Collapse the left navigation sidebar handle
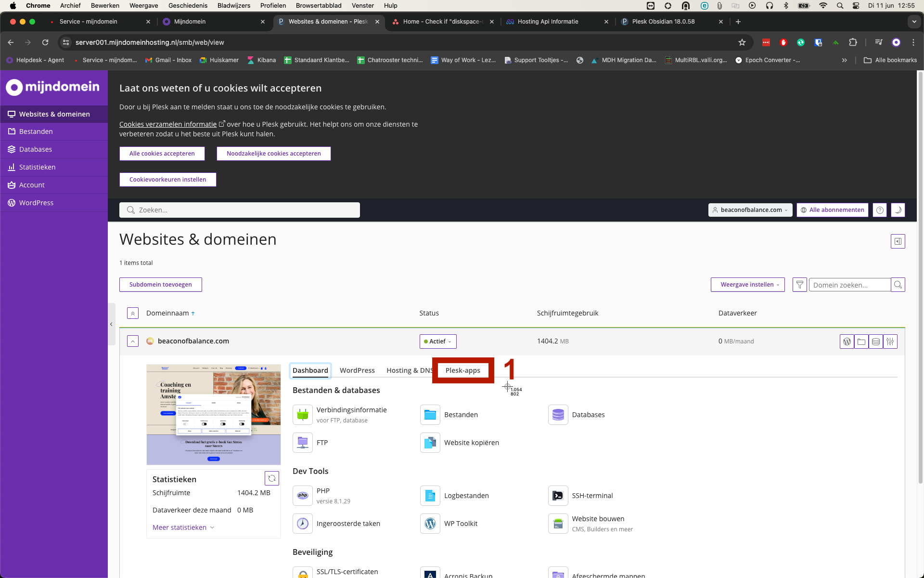This screenshot has width=924, height=578. pyautogui.click(x=111, y=324)
